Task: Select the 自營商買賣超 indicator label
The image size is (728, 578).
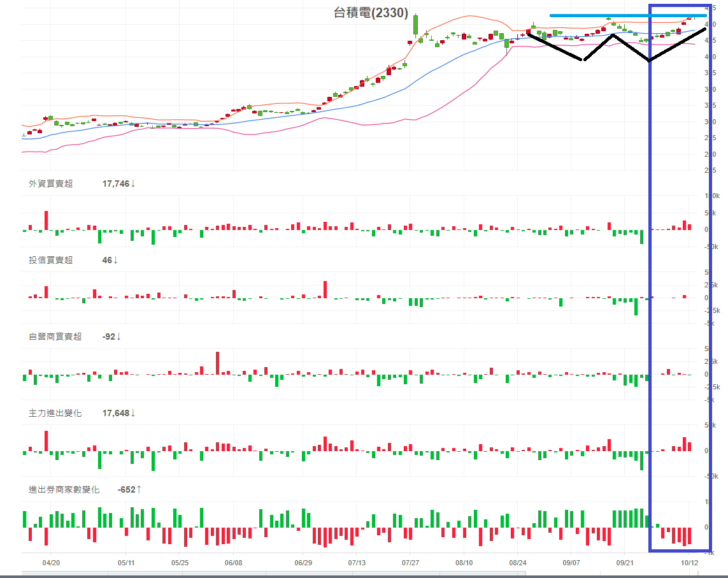Action: [x=55, y=336]
